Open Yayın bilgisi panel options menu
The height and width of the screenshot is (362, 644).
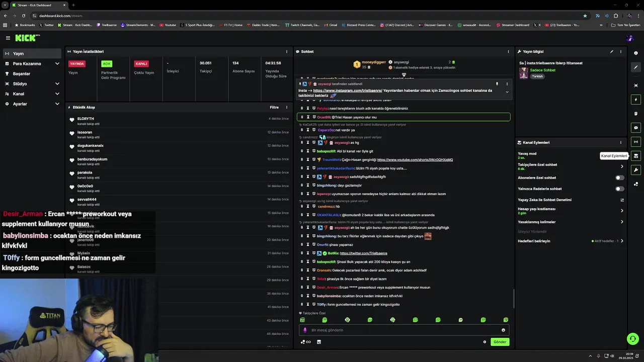pyautogui.click(x=620, y=52)
